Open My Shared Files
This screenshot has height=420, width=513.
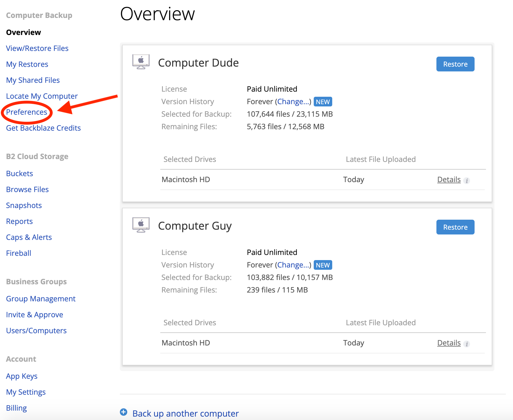click(x=33, y=80)
